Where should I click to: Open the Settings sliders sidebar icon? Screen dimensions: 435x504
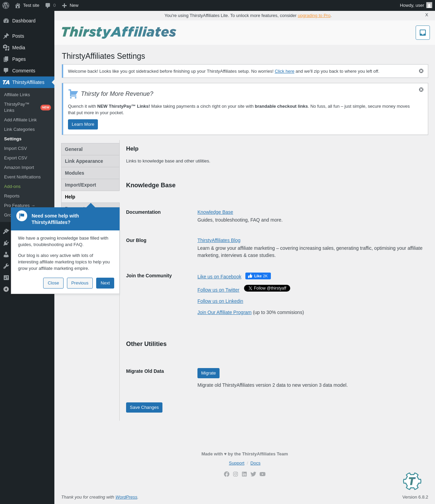[6, 277]
